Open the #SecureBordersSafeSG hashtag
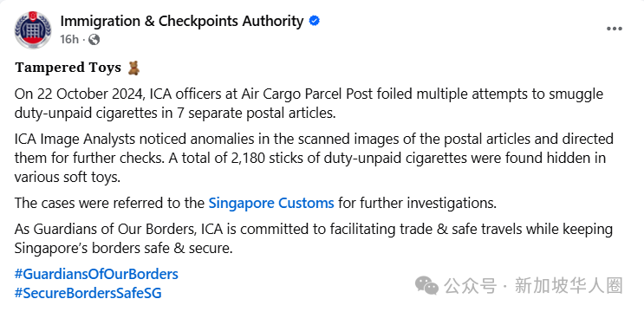The width and height of the screenshot is (644, 312). pyautogui.click(x=88, y=293)
